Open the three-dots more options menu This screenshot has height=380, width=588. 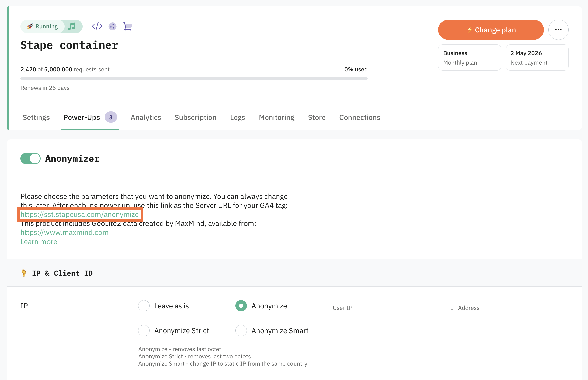(558, 30)
